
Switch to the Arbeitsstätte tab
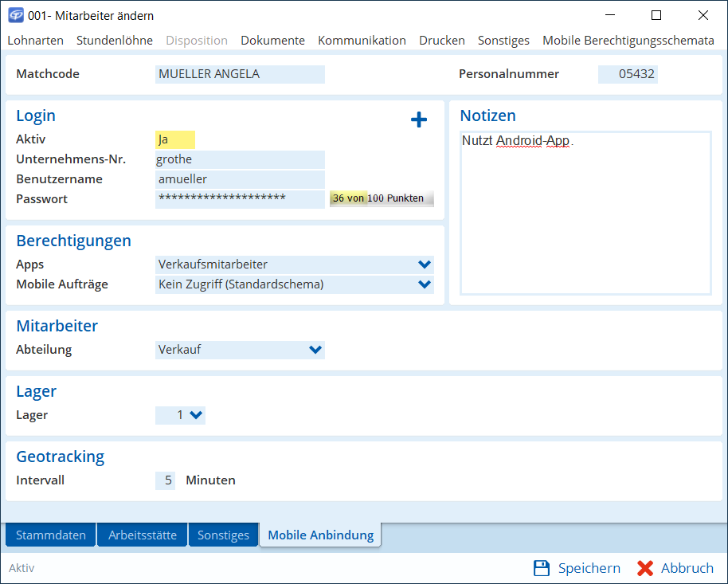coord(143,535)
